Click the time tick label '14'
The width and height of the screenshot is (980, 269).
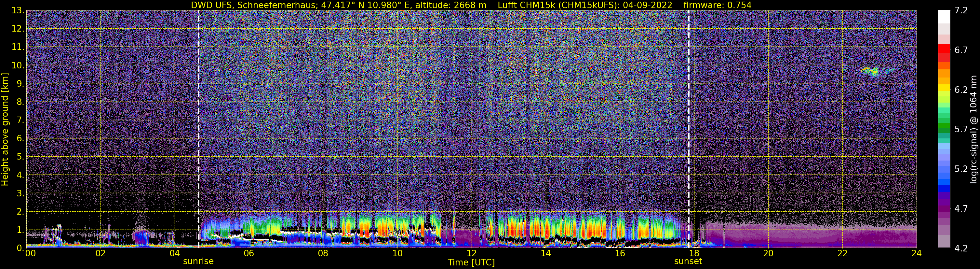545,253
